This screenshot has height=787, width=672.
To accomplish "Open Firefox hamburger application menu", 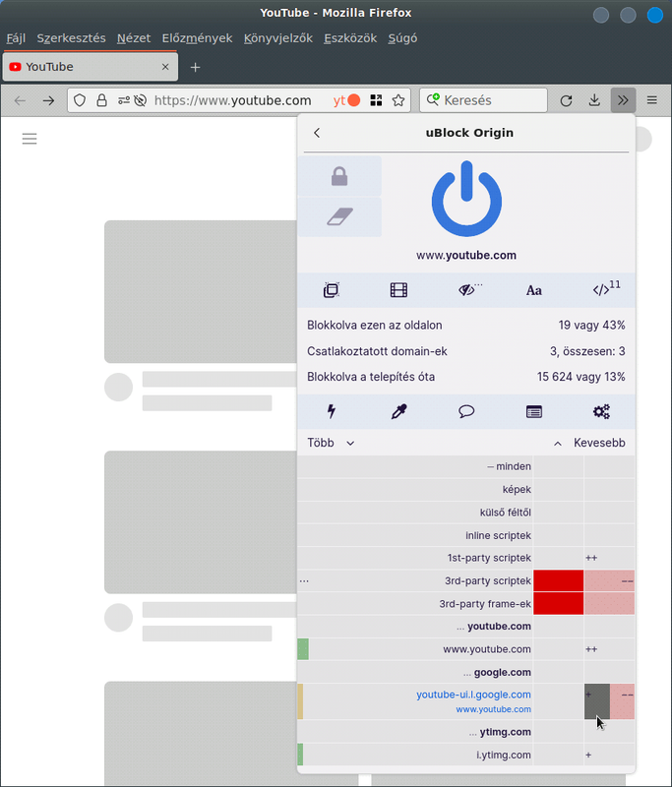I will pyautogui.click(x=652, y=100).
